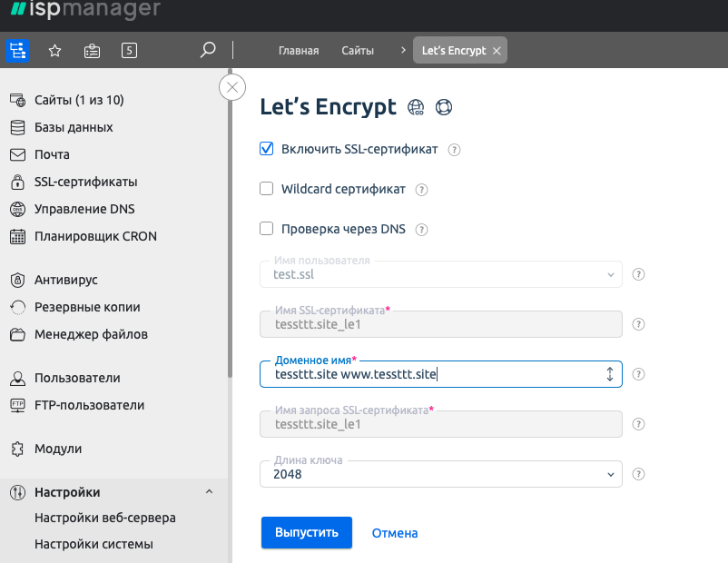Enable Wildcard сертификат checkbox
Image resolution: width=728 pixels, height=563 pixels.
[x=267, y=189]
